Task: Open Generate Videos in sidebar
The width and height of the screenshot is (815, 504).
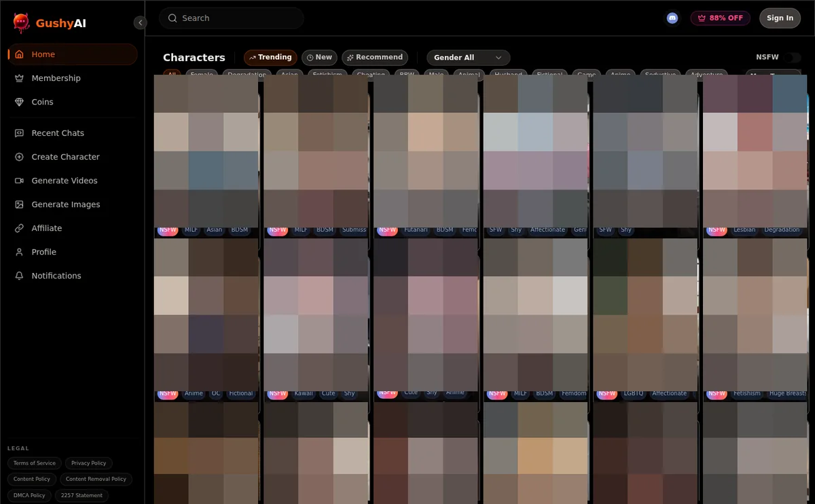Action: coord(73,181)
